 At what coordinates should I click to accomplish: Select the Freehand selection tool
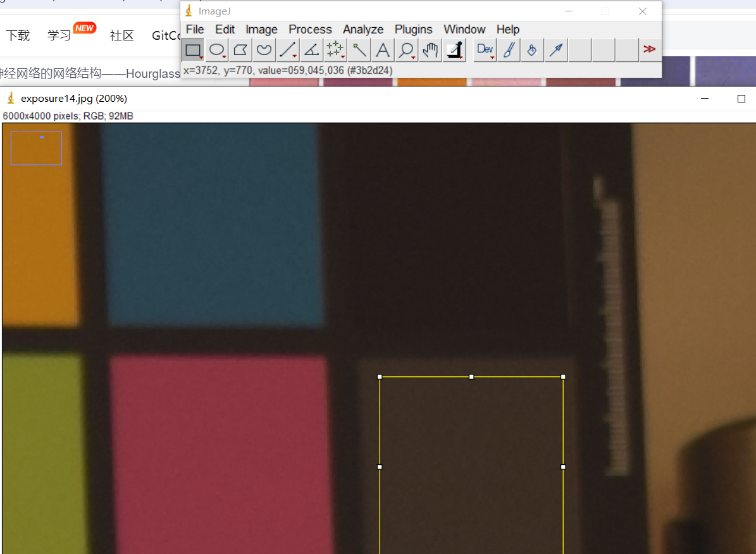click(x=264, y=50)
